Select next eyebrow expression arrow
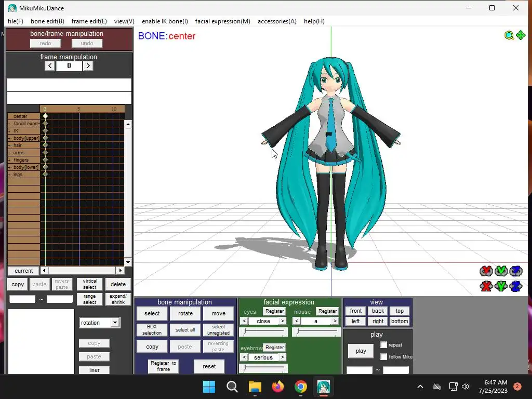532x399 pixels. click(282, 357)
